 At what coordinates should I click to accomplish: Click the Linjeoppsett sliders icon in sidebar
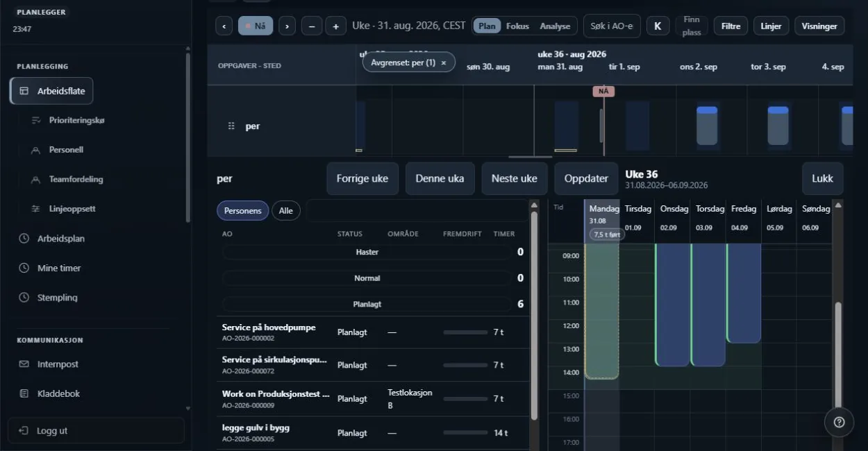point(36,209)
